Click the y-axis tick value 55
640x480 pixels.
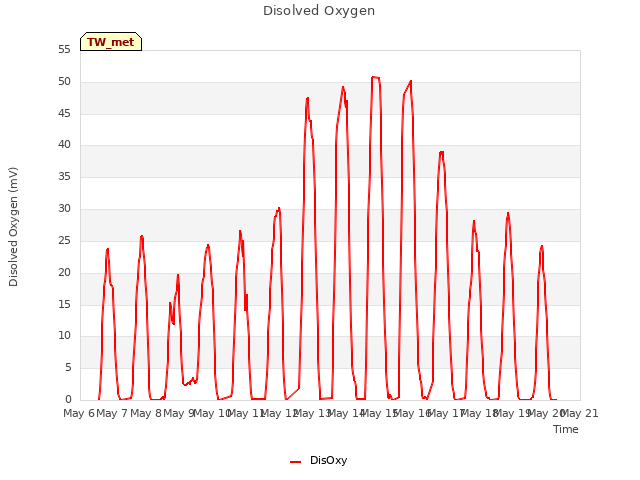point(64,50)
